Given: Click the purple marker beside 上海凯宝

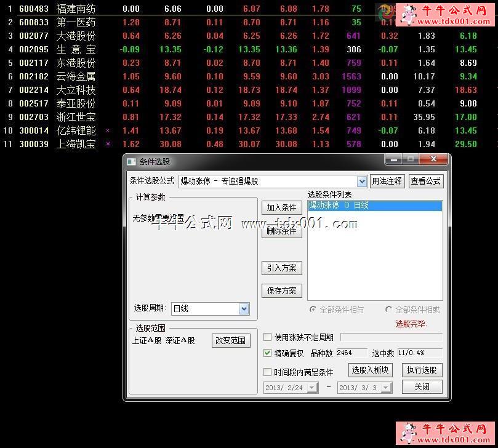Looking at the screenshot, I should tap(108, 144).
